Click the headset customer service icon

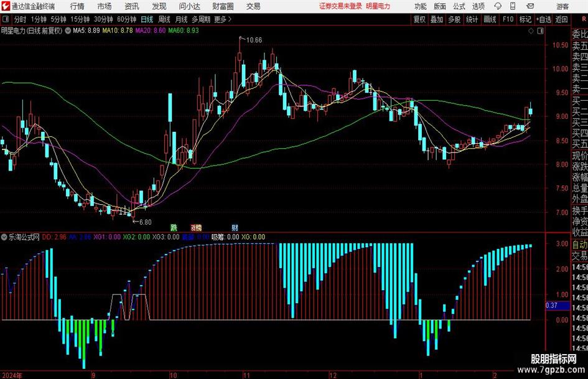[498, 6]
